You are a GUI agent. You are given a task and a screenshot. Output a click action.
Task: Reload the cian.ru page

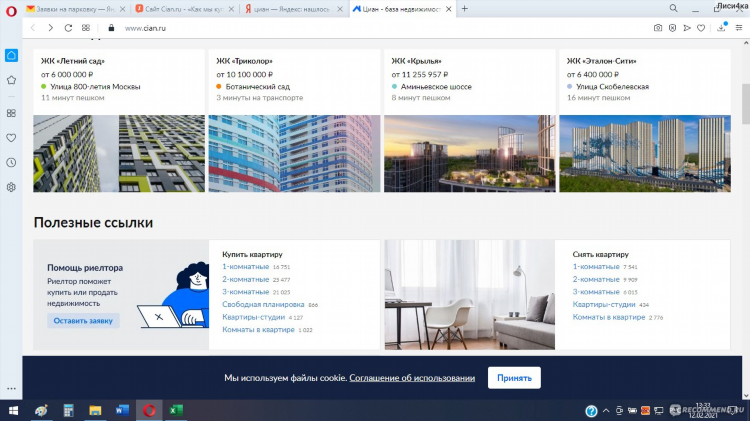(x=68, y=28)
